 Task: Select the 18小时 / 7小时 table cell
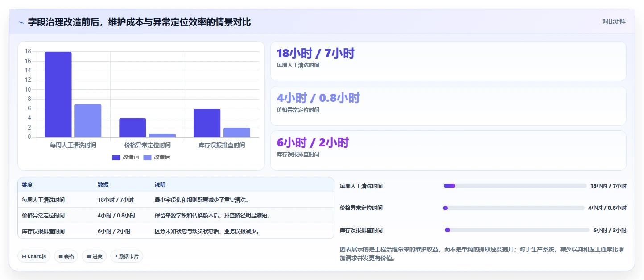116,200
